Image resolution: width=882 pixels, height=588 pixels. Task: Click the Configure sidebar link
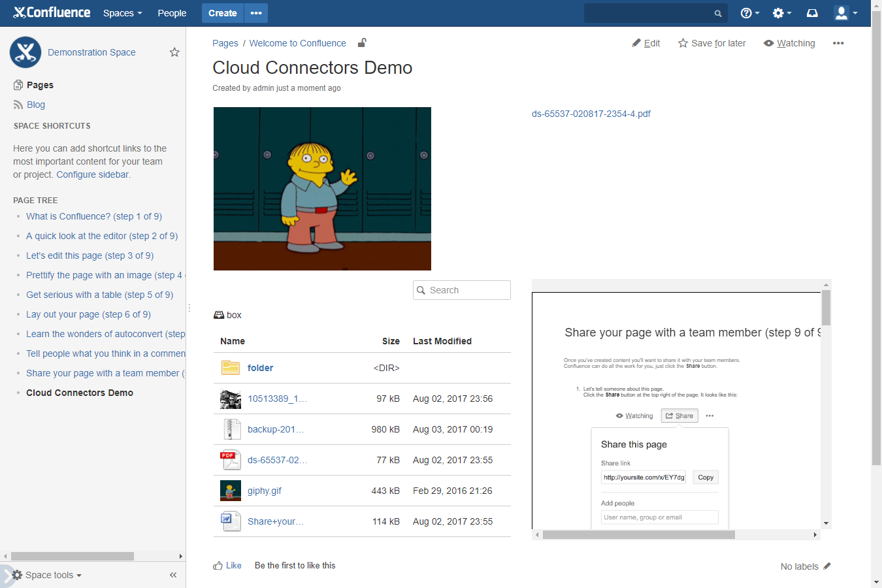point(93,174)
